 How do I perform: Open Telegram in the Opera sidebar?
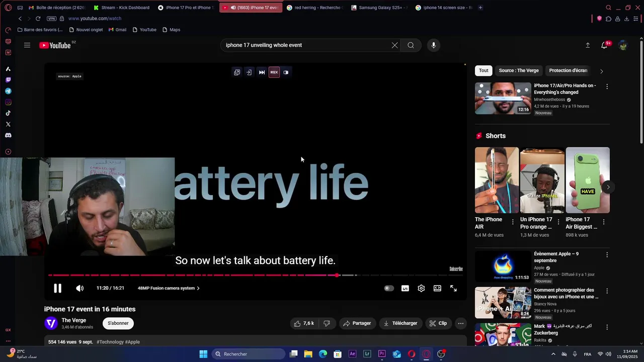coord(8,91)
